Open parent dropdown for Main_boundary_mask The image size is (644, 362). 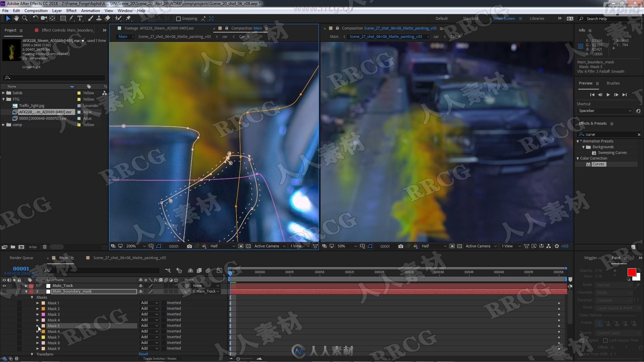coord(206,292)
